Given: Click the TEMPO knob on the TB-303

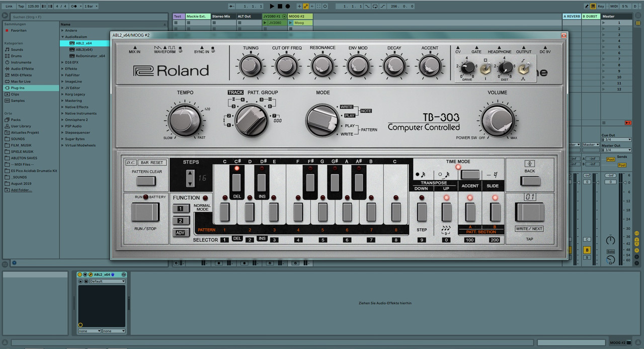Looking at the screenshot, I should [185, 120].
